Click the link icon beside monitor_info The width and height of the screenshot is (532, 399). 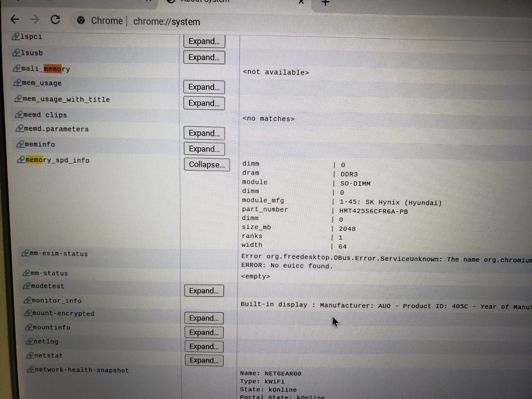[28, 300]
